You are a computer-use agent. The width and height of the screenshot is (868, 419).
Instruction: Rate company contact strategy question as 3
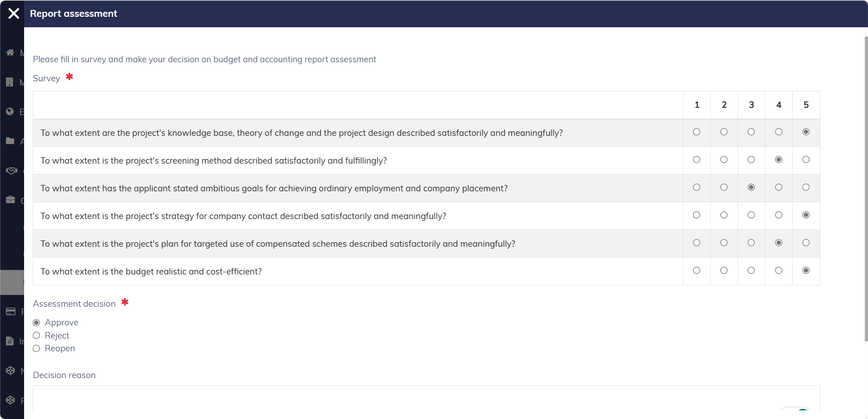tap(751, 215)
